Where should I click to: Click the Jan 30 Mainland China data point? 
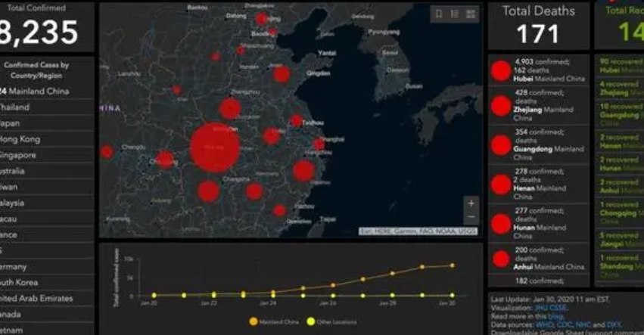[x=452, y=265]
